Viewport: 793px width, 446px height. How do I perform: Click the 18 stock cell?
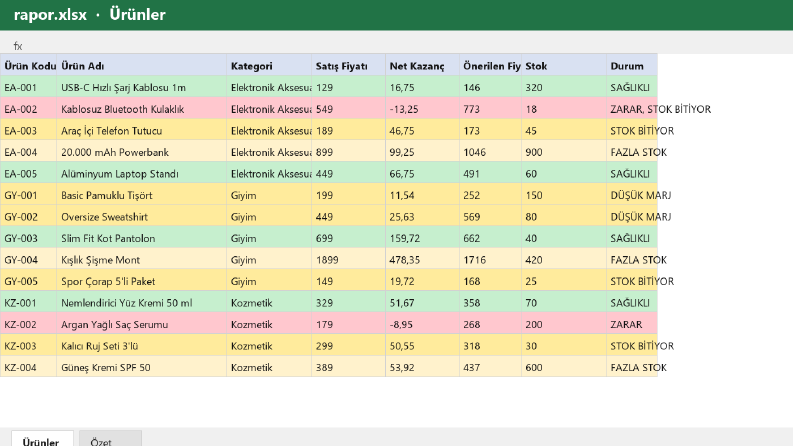(x=564, y=109)
